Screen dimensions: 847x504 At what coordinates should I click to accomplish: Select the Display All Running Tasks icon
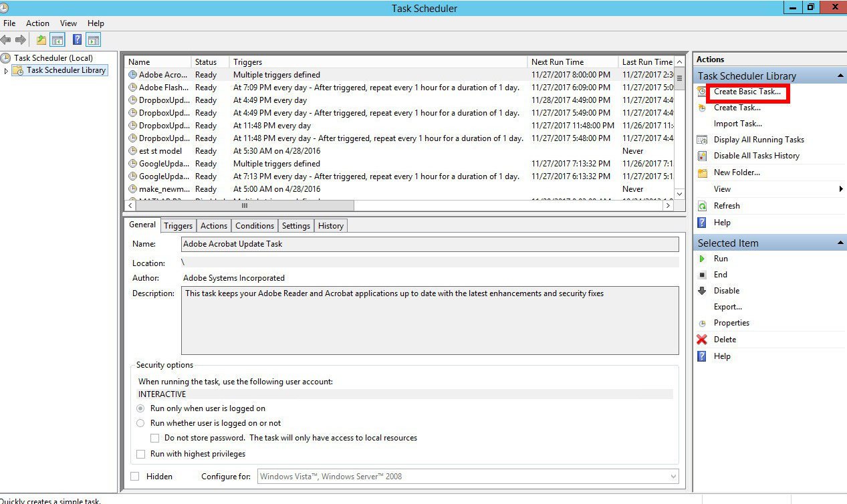coord(702,140)
